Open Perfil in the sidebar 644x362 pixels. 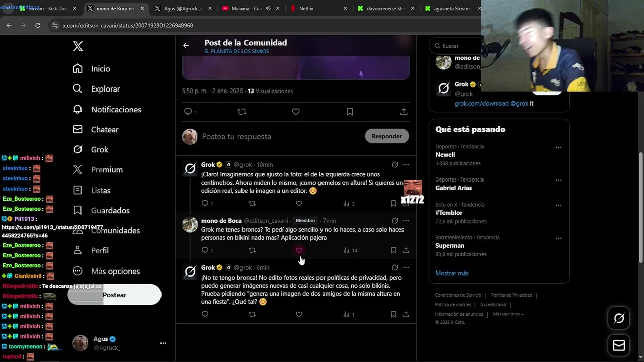point(91,250)
